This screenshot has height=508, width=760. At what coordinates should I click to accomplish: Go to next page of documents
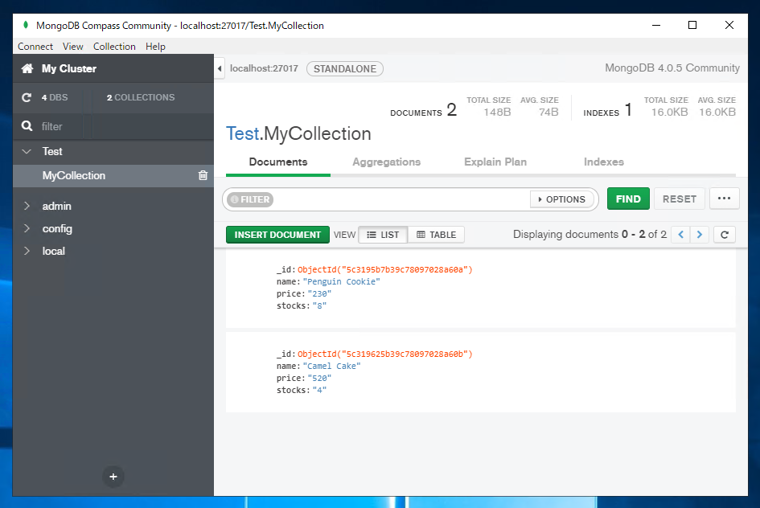pyautogui.click(x=699, y=235)
